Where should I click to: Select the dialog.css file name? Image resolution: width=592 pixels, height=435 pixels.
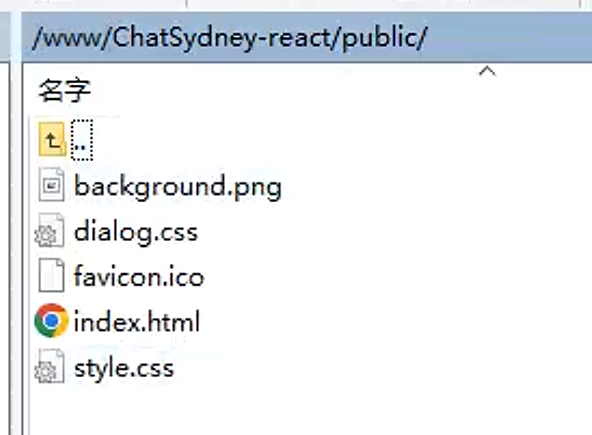[x=136, y=232]
